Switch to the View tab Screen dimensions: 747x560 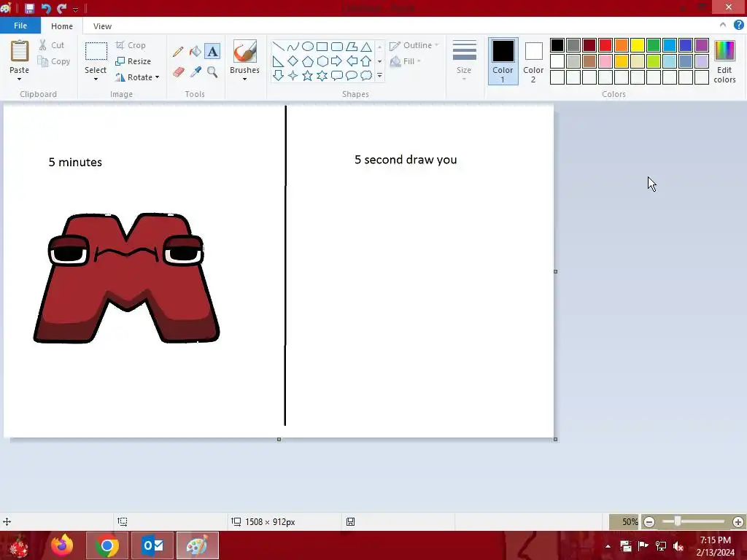(102, 26)
